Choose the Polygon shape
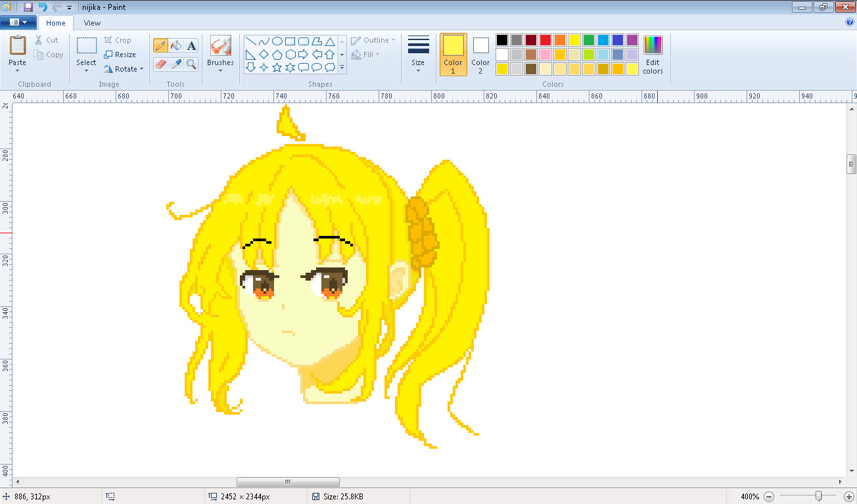Screen dimensions: 857x504 [x=316, y=41]
